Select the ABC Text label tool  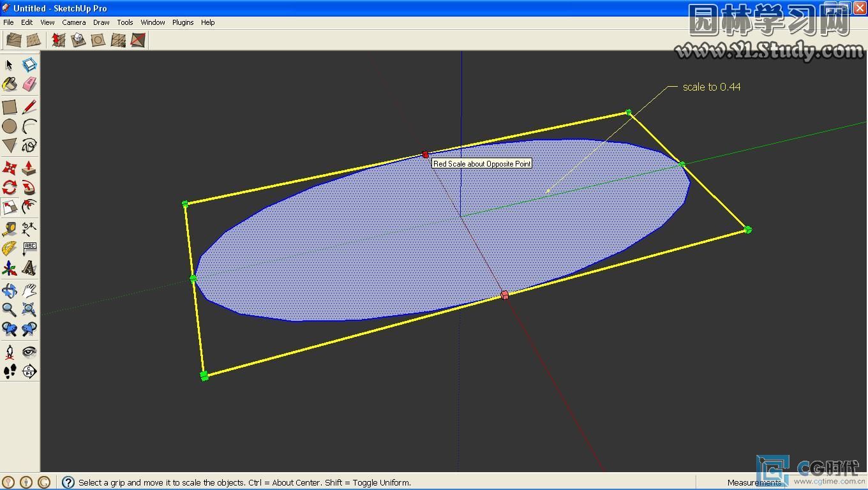coord(29,249)
